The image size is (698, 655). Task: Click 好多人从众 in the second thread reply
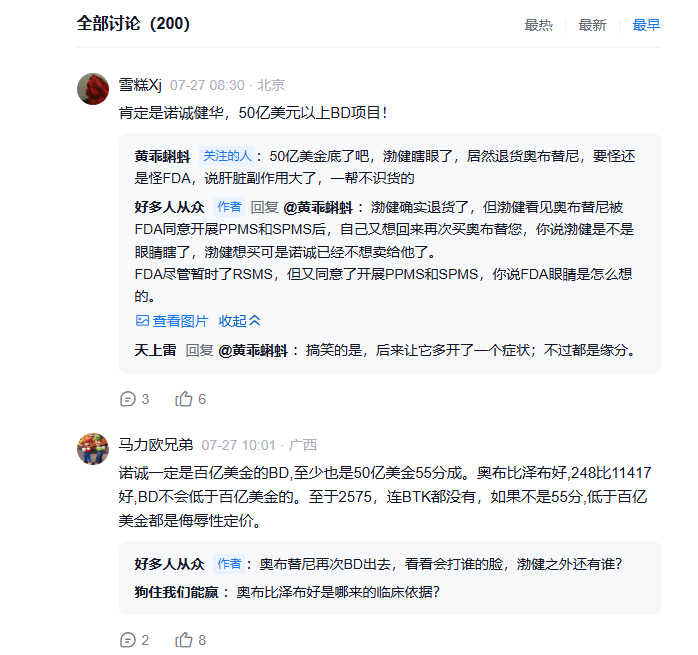pos(169,564)
